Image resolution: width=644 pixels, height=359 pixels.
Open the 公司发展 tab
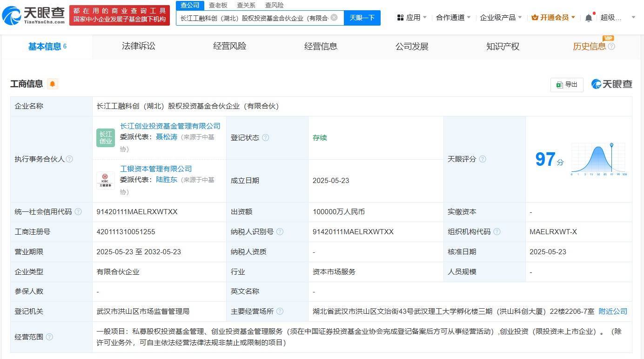pos(412,46)
